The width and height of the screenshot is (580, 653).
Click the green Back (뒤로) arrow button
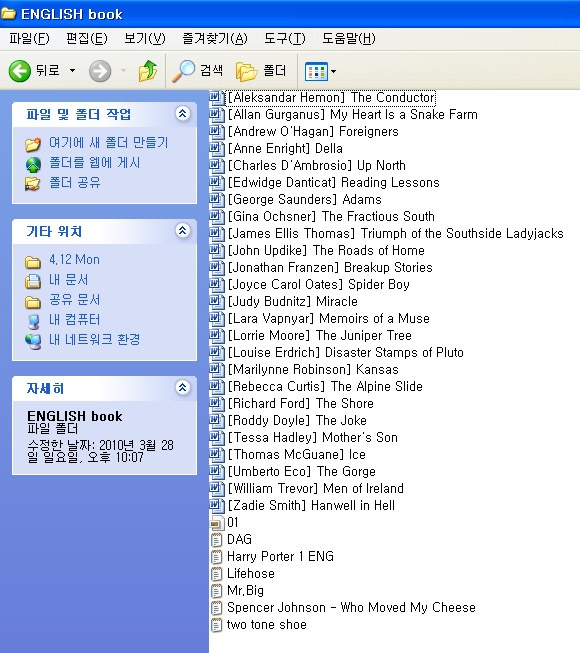coord(20,71)
